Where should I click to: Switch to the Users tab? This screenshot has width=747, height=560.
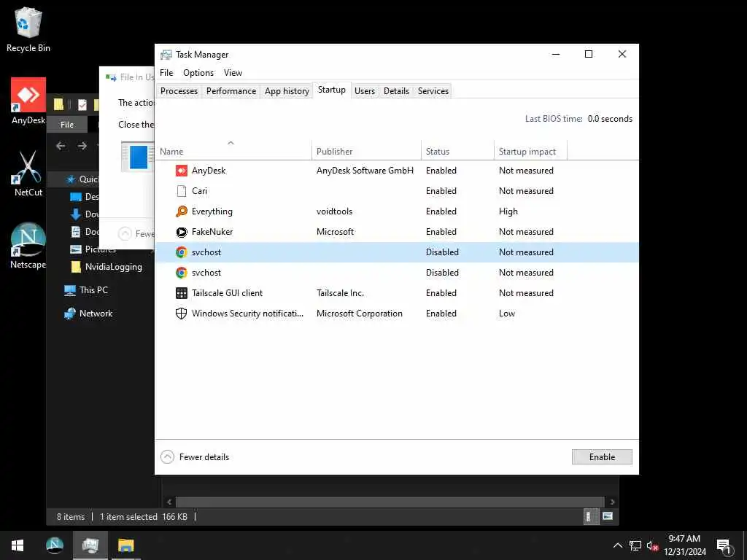coord(365,91)
